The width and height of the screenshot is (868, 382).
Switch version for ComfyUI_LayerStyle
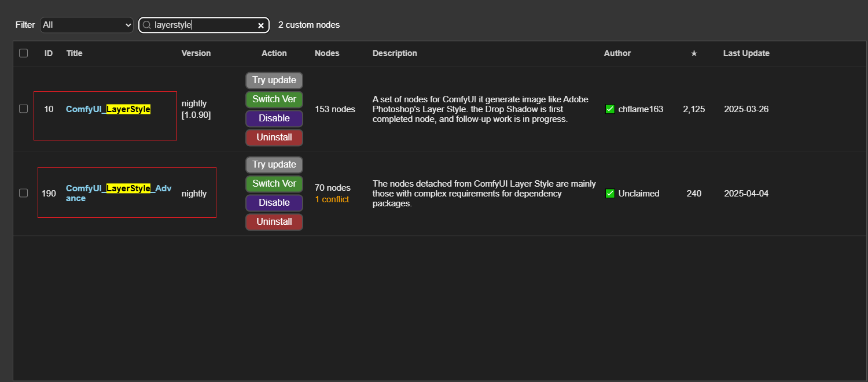[274, 99]
